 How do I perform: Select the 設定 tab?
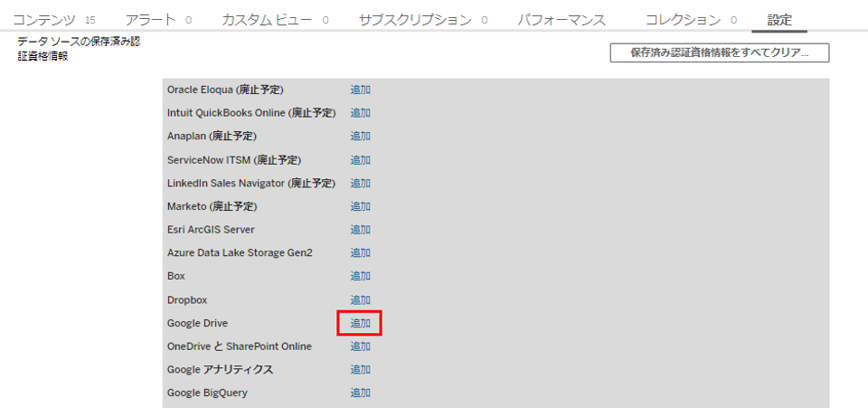779,21
